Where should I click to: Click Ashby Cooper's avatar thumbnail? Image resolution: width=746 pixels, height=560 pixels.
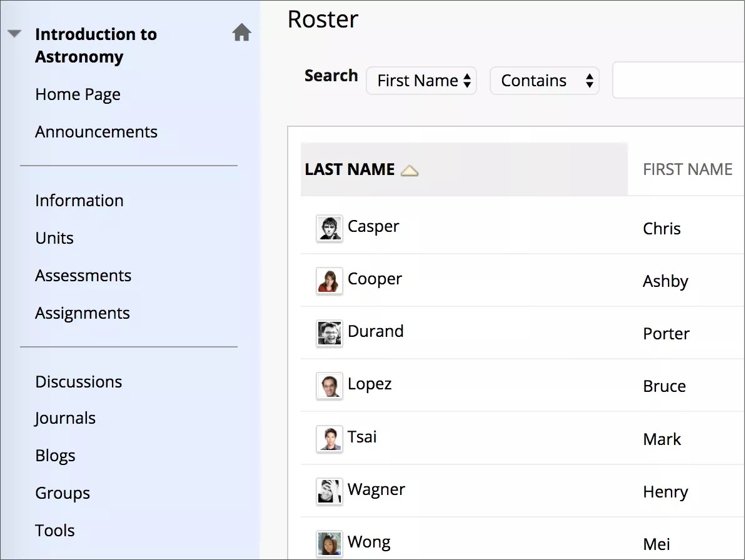pos(329,281)
